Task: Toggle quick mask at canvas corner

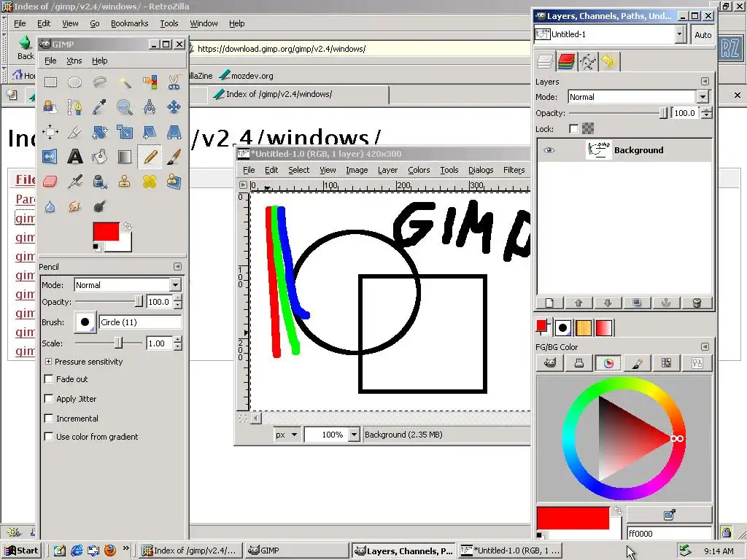Action: point(243,418)
